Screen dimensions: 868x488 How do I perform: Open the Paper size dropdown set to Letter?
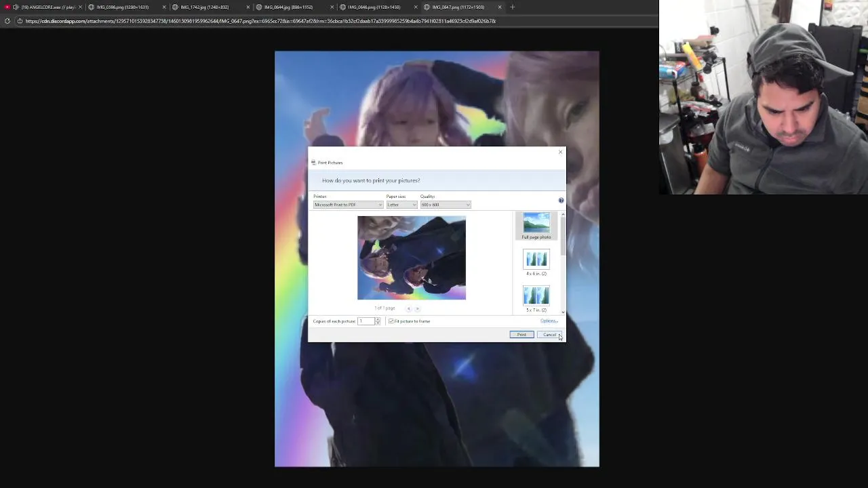coord(401,205)
